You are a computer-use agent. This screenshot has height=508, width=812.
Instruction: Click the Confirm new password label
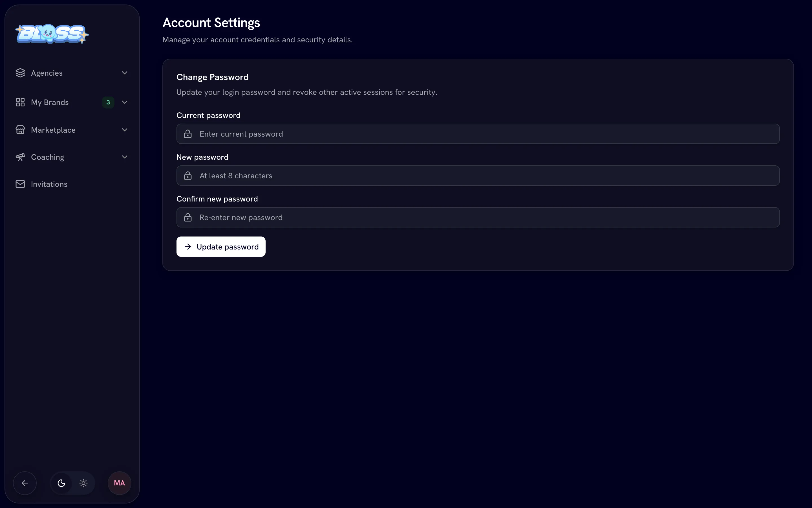click(217, 199)
